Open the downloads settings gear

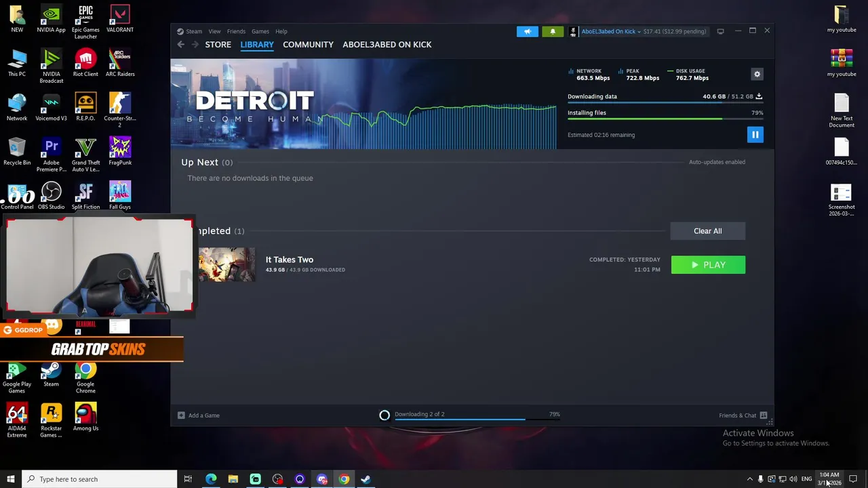(x=757, y=75)
